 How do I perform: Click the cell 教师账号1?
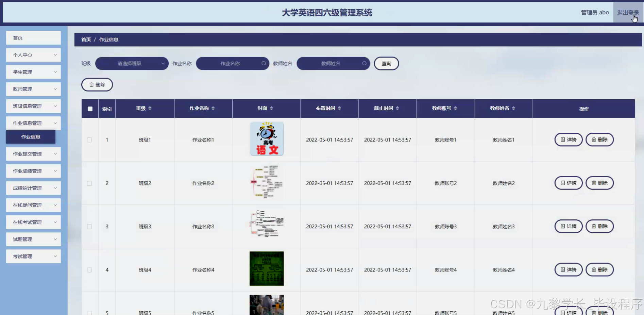tap(445, 140)
